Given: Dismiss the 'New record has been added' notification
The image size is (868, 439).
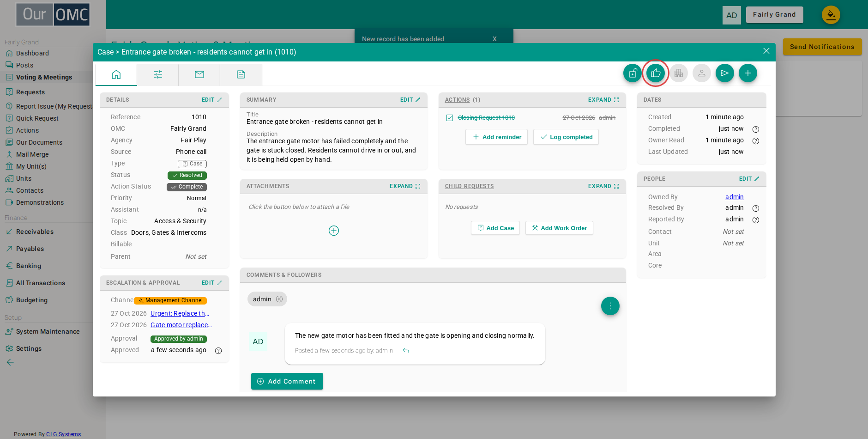Looking at the screenshot, I should [x=494, y=39].
